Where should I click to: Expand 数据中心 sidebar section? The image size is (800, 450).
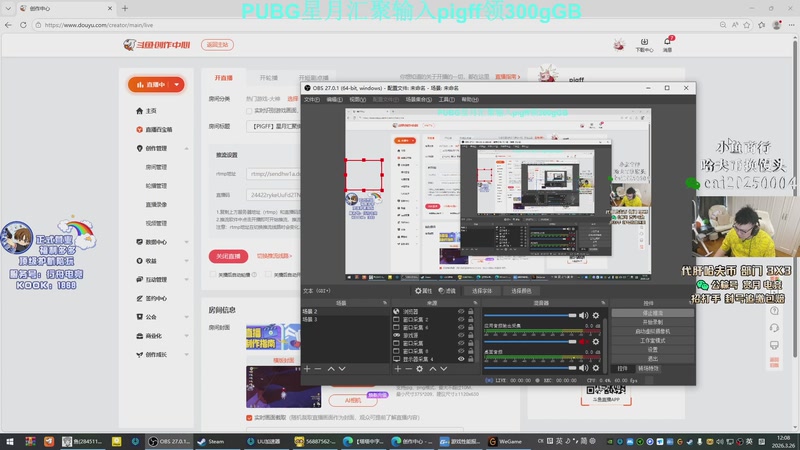point(186,242)
